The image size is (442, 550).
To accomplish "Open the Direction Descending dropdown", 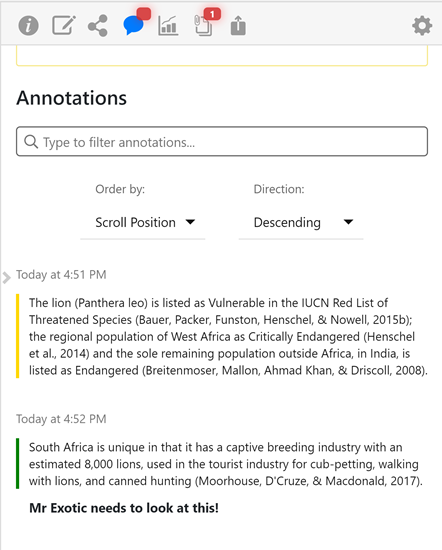I will pos(301,222).
